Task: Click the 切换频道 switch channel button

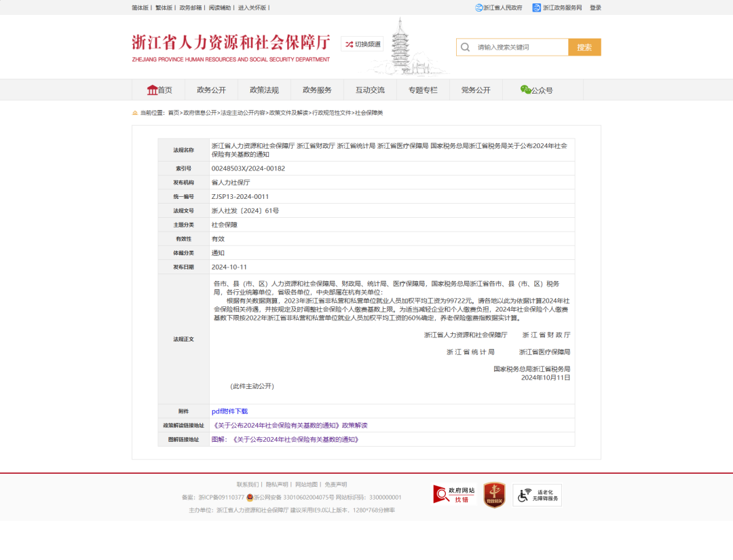Action: click(x=362, y=44)
